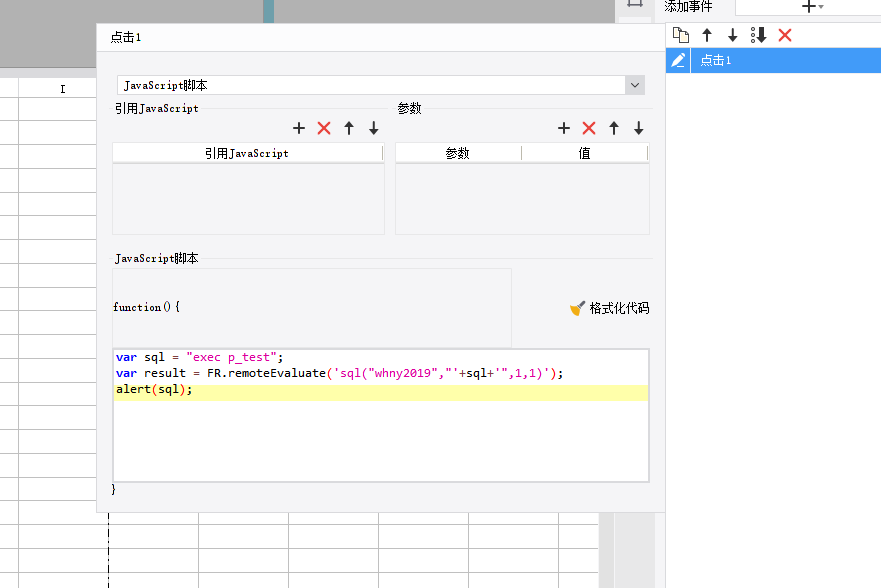Click the copy event icon in events panel

[x=680, y=35]
